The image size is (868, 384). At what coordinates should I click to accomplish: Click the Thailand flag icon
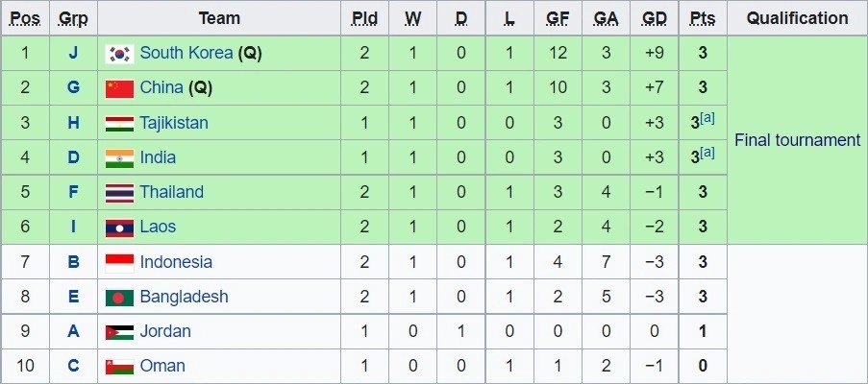point(119,192)
